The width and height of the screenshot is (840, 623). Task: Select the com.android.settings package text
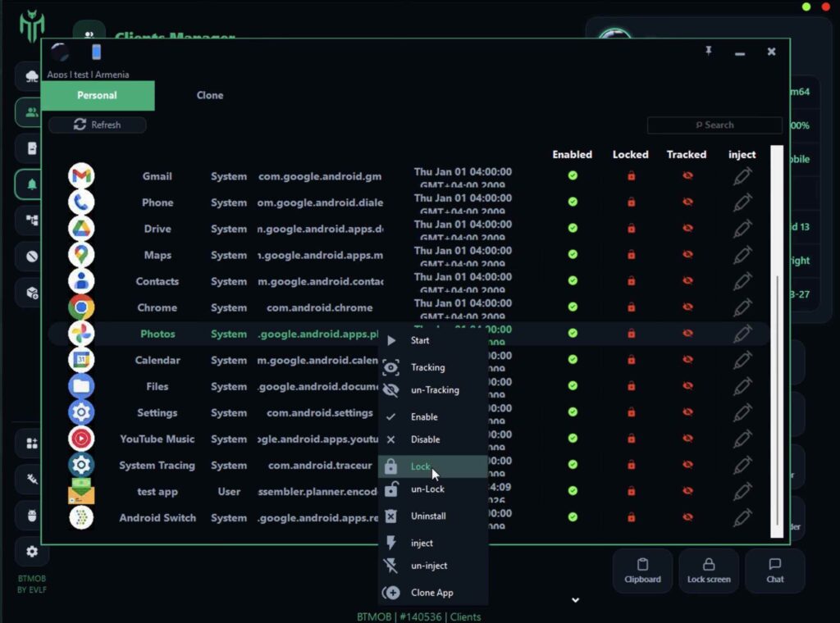point(320,412)
